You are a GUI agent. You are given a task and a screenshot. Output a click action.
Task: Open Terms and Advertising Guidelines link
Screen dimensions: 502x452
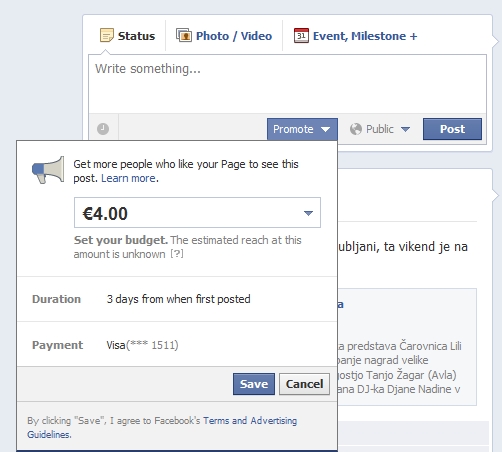162,428
